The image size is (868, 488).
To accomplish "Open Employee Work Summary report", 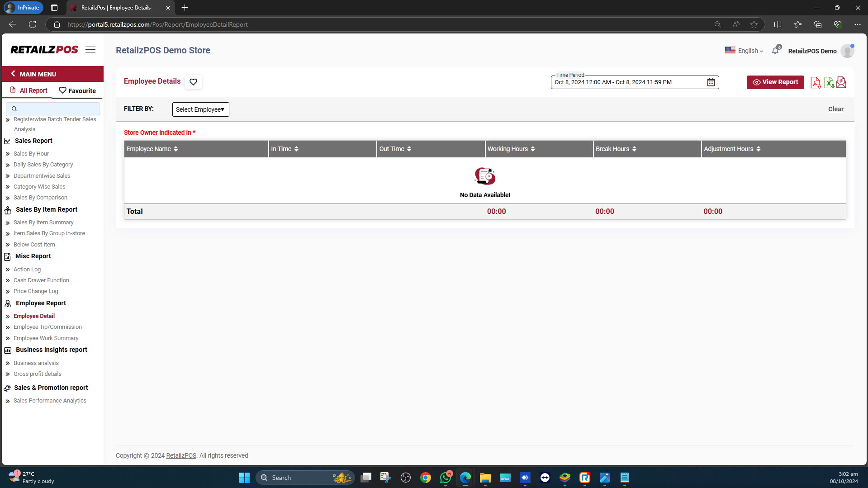I will pos(46,338).
